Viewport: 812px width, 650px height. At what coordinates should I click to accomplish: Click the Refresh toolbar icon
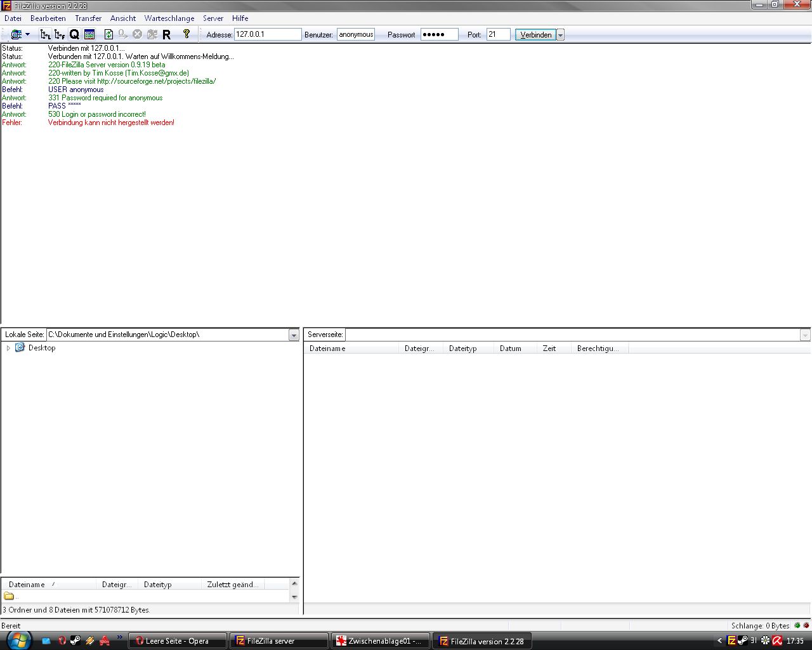(108, 34)
